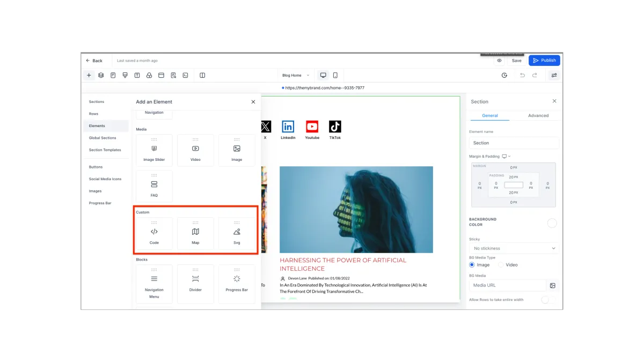Add the Navigation Menu block

coord(154,284)
